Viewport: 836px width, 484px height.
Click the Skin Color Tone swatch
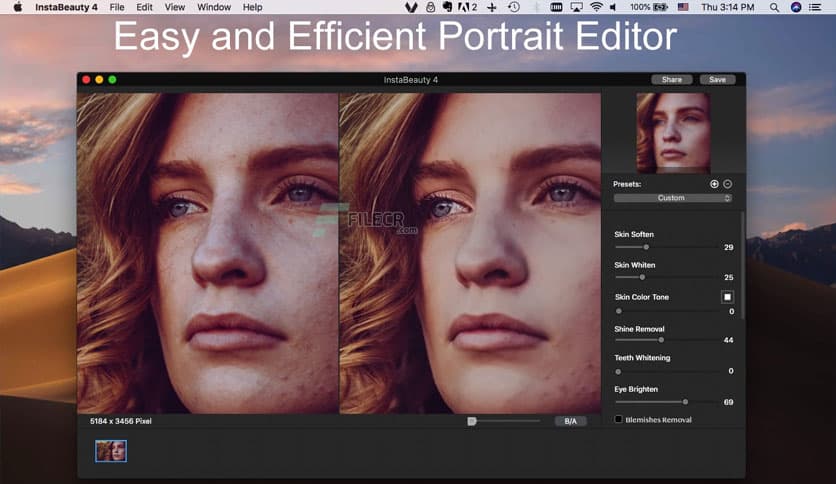(x=727, y=297)
